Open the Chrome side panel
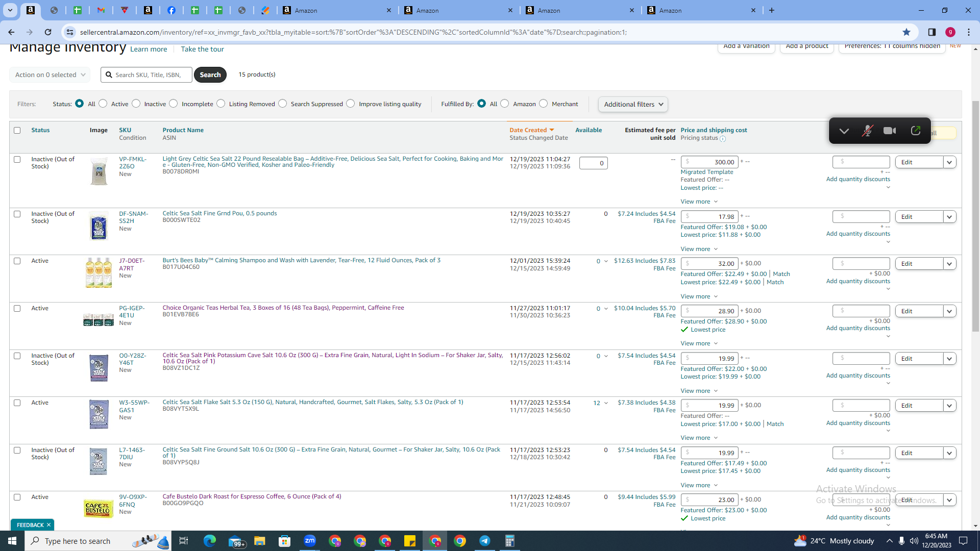The height and width of the screenshot is (551, 980). (x=932, y=32)
